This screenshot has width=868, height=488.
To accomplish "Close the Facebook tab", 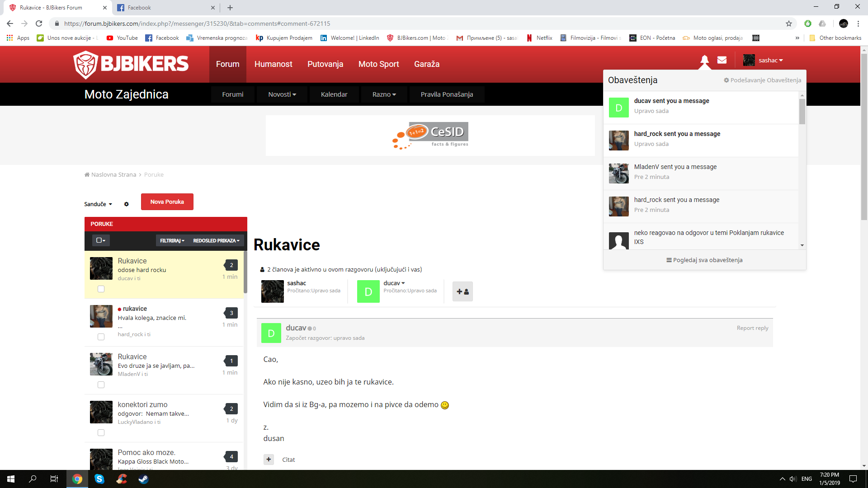I will [213, 8].
